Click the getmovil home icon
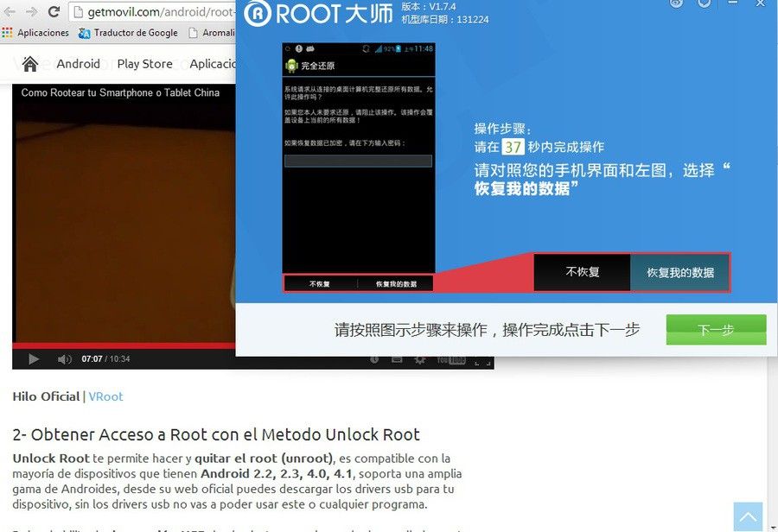Viewport: 778px width, 532px height. point(29,64)
